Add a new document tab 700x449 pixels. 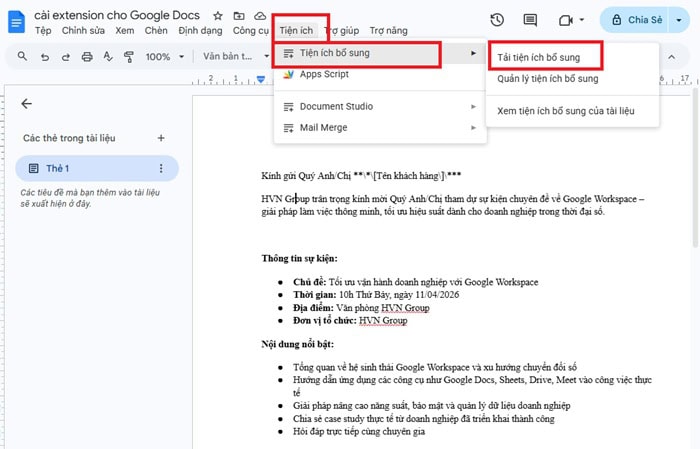pos(161,138)
